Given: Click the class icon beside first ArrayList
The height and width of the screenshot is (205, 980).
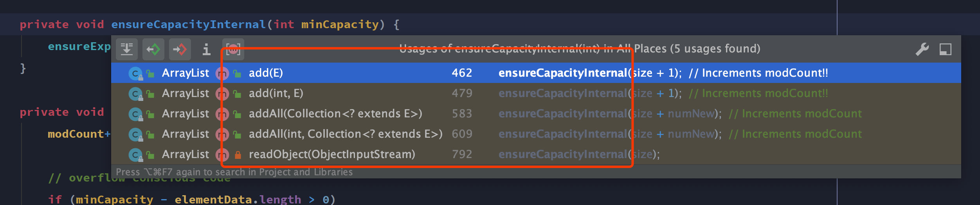Looking at the screenshot, I should point(135,73).
